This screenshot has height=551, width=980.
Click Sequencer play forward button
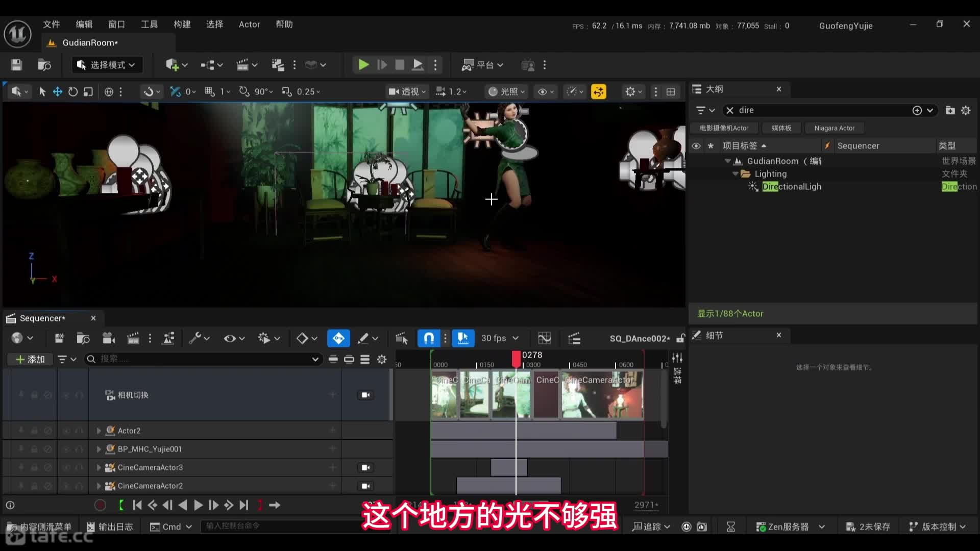click(198, 505)
